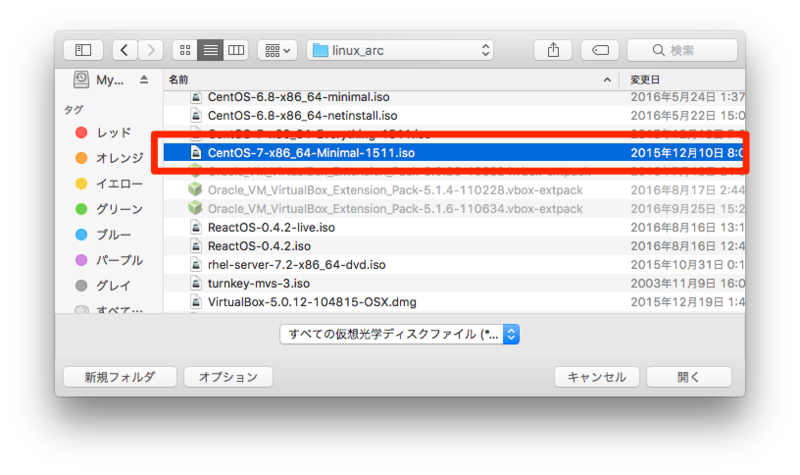Image resolution: width=800 pixels, height=475 pixels.
Task: Toggle the sidebar visibility button
Action: click(x=83, y=50)
